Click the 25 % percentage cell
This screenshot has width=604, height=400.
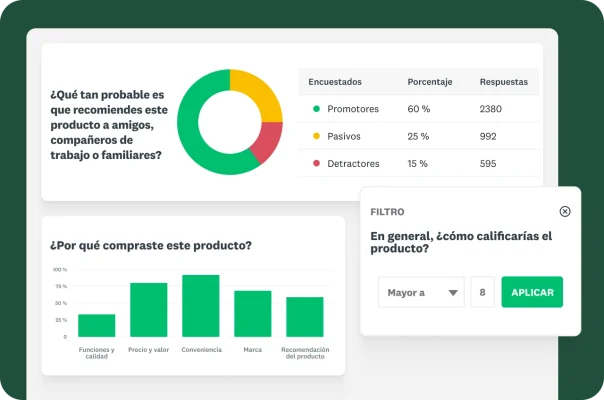(418, 136)
